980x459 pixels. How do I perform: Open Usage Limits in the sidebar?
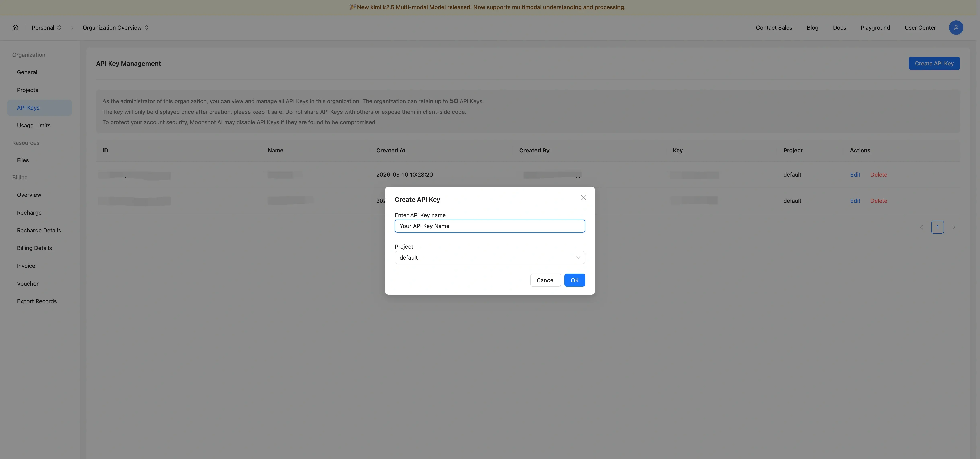click(33, 125)
